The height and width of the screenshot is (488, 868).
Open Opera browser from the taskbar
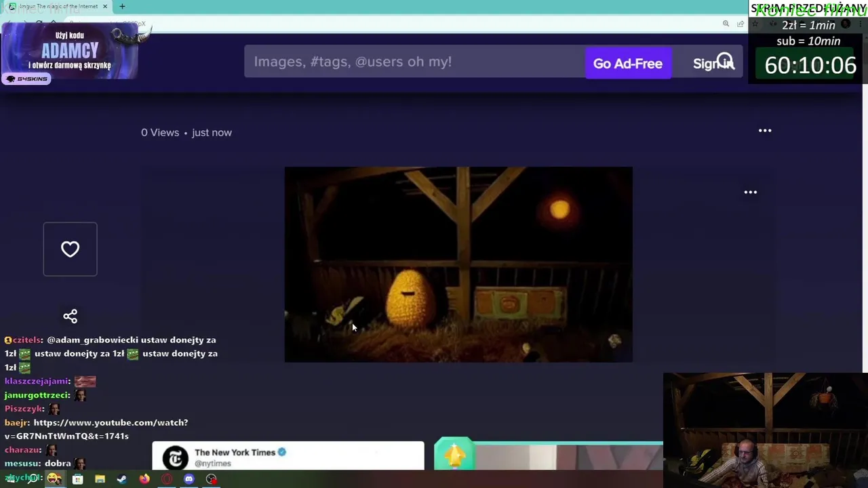pos(167,479)
